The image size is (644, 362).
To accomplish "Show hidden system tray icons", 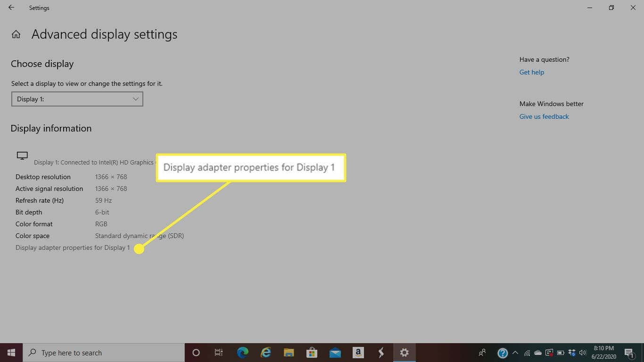I will point(515,353).
